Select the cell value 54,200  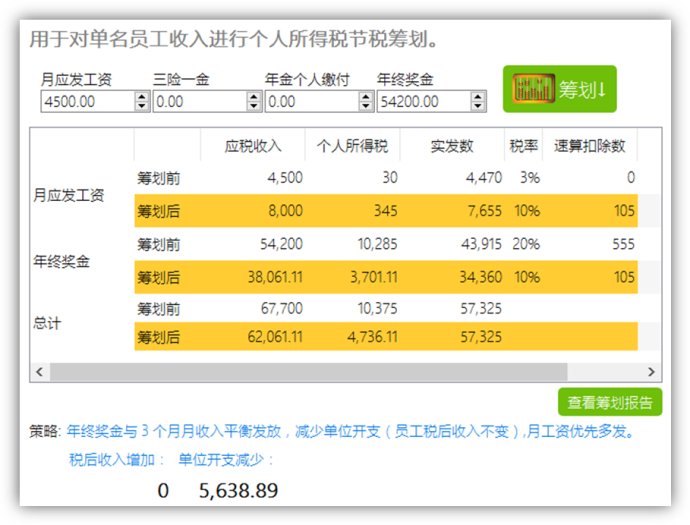click(x=281, y=244)
